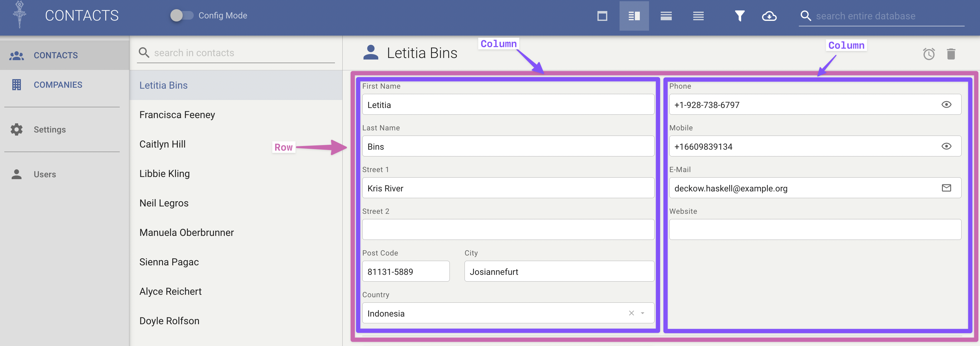
Task: Go to Users in the sidebar
Action: coord(45,175)
